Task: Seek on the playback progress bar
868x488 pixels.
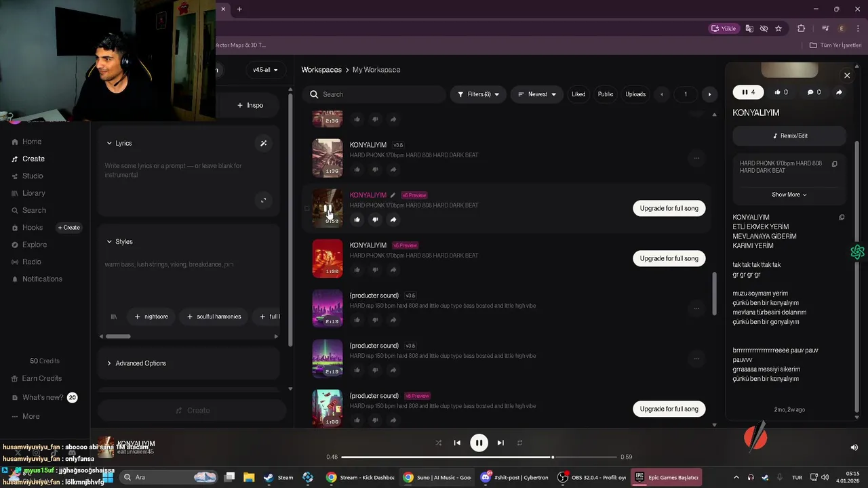Action: click(479, 457)
